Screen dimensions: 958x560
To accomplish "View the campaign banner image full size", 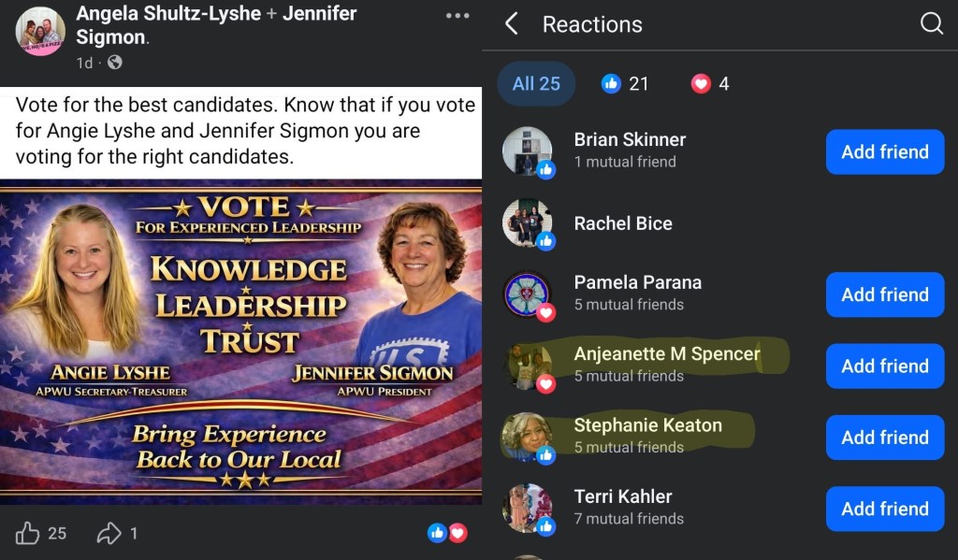I will coord(240,342).
